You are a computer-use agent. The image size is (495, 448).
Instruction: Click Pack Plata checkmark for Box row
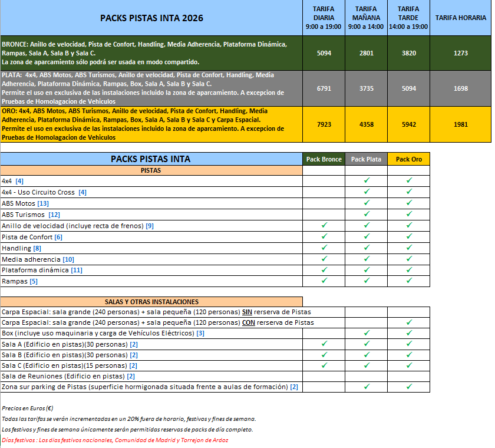click(367, 333)
